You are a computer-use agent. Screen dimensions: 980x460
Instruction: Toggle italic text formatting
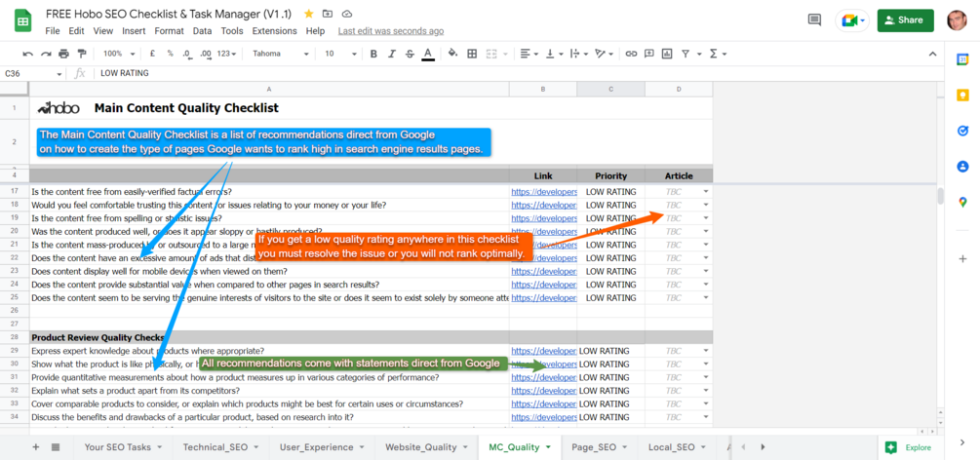tap(391, 54)
